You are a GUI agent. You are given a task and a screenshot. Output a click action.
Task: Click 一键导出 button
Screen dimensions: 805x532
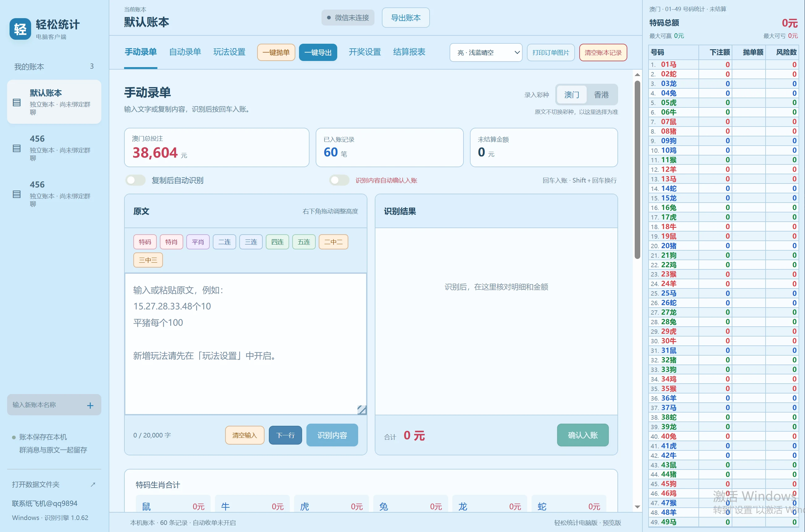(318, 53)
